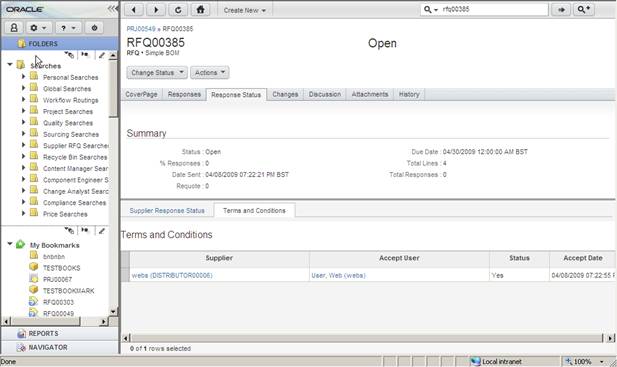Collapse the left pane with double chevron
This screenshot has width=617, height=367.
point(112,8)
